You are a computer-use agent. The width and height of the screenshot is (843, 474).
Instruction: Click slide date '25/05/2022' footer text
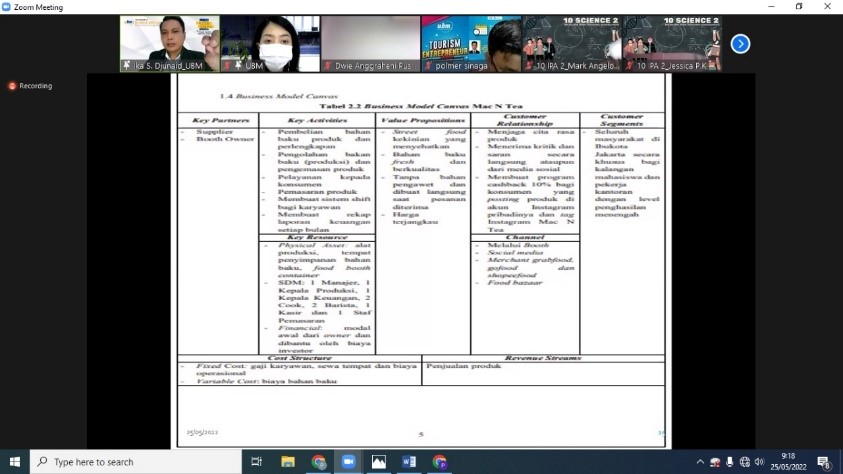tap(202, 432)
